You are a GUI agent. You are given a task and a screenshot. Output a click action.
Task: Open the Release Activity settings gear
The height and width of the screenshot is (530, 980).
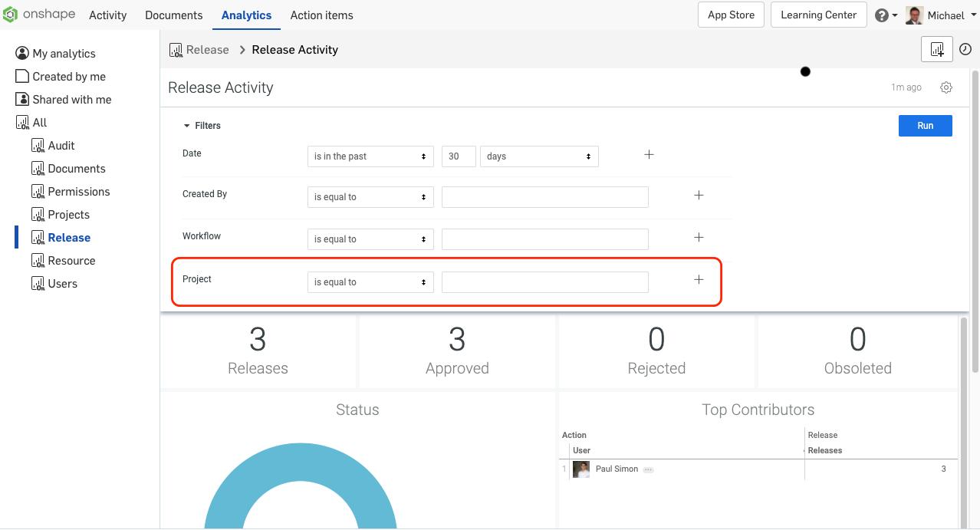946,87
